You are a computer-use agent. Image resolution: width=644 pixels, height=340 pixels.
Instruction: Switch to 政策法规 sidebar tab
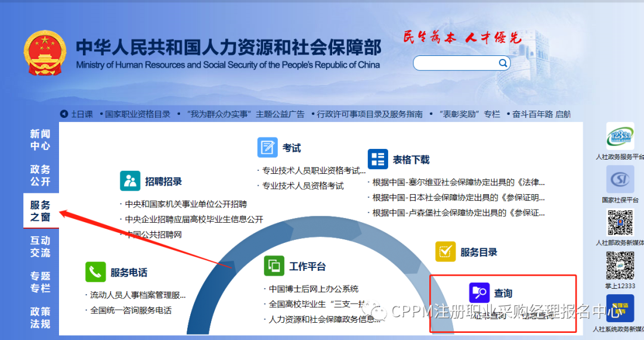41,318
